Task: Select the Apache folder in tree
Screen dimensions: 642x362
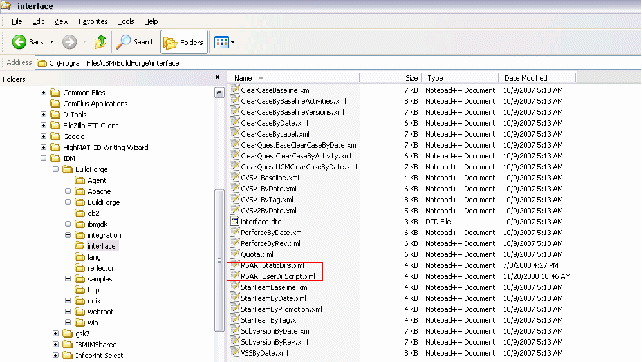Action: click(93, 191)
